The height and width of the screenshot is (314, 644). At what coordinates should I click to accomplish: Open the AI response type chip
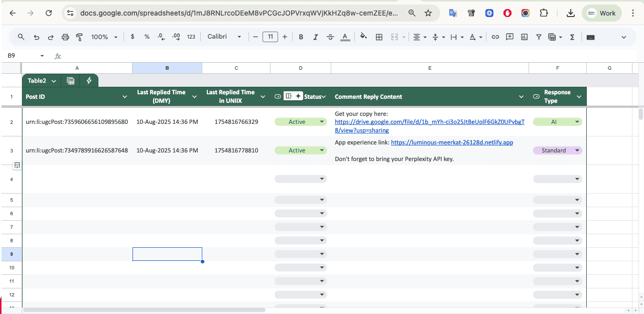click(x=558, y=122)
